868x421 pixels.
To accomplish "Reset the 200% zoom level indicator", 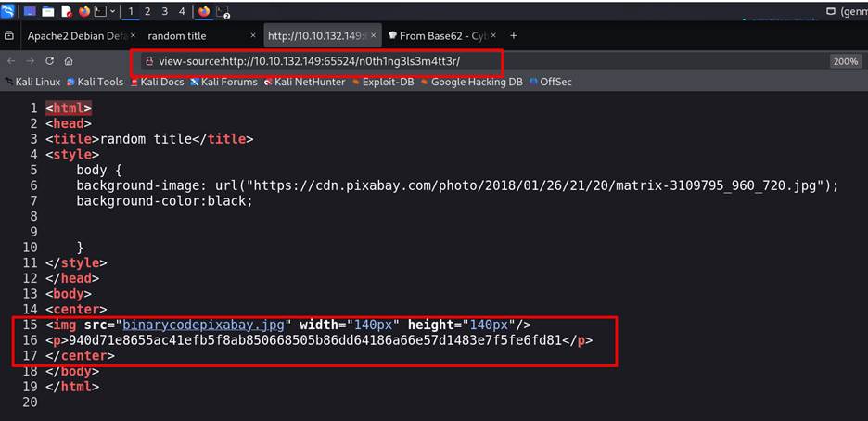I will [844, 61].
